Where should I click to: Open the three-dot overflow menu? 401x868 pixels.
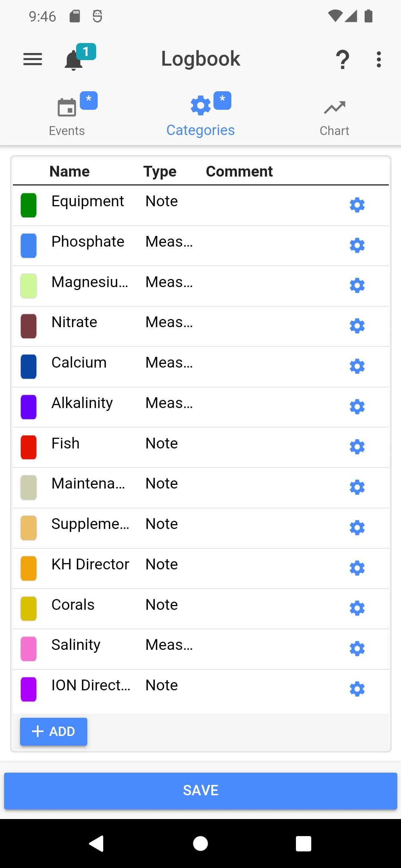(378, 59)
